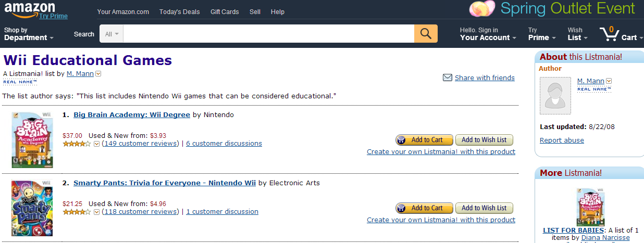Open the Spring Outlet Event banner

click(552, 9)
